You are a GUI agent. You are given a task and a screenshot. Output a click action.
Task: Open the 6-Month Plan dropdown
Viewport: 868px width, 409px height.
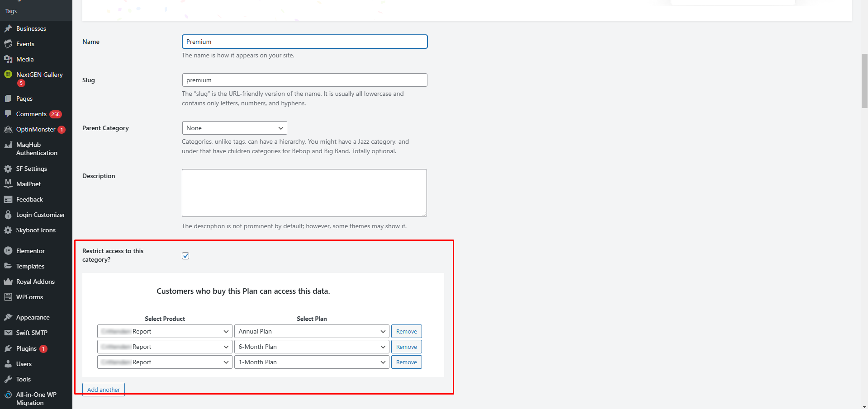311,347
